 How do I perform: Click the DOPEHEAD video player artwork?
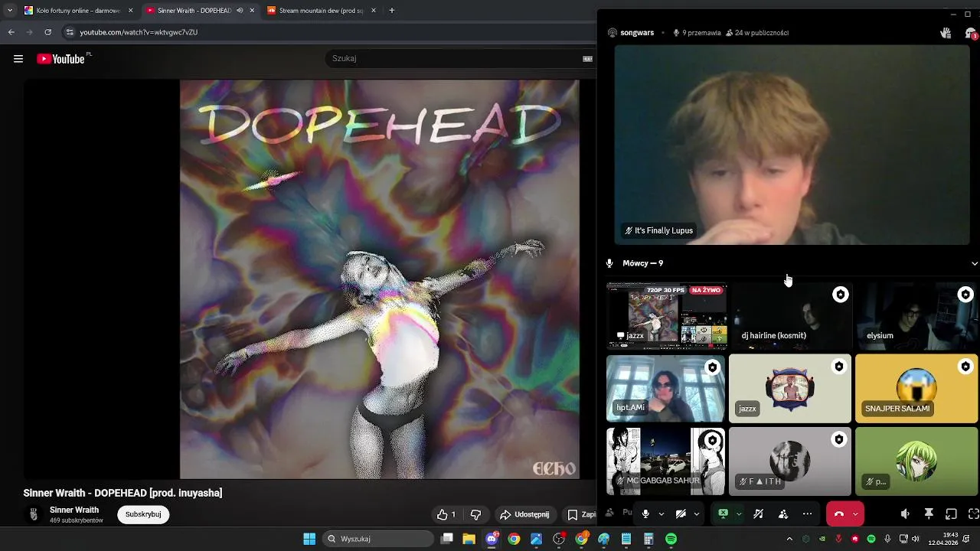pyautogui.click(x=380, y=279)
